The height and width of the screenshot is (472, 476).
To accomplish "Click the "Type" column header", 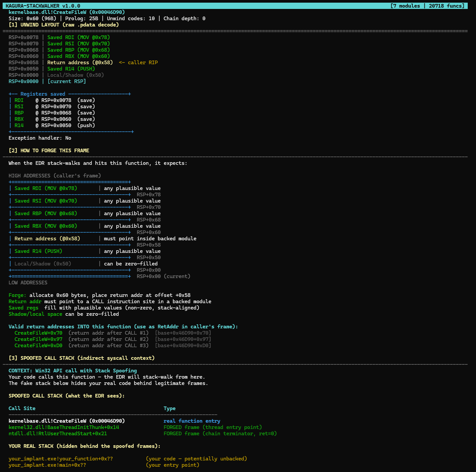I will 170,408.
